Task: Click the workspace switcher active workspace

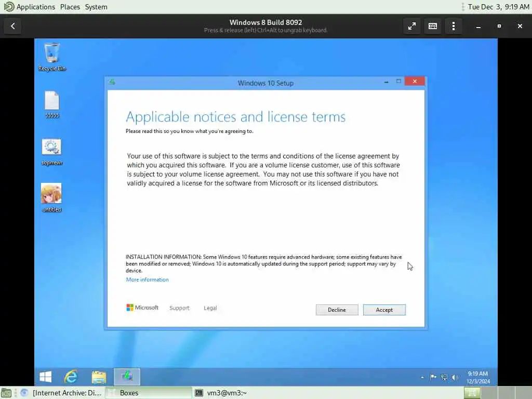Action: click(472, 393)
